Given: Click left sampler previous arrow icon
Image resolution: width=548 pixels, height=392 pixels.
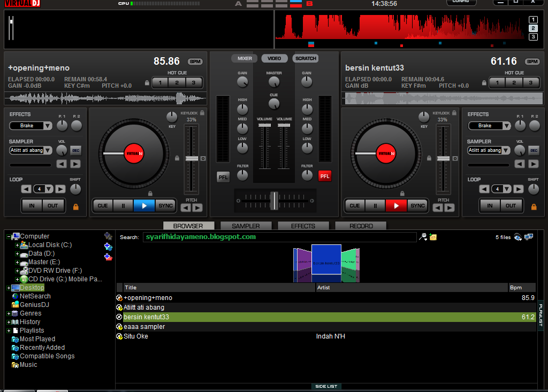Looking at the screenshot, I should click(x=62, y=164).
